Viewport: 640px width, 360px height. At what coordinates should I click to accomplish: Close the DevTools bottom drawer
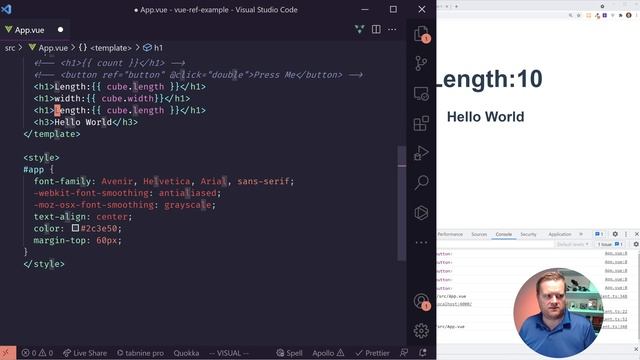[636, 349]
